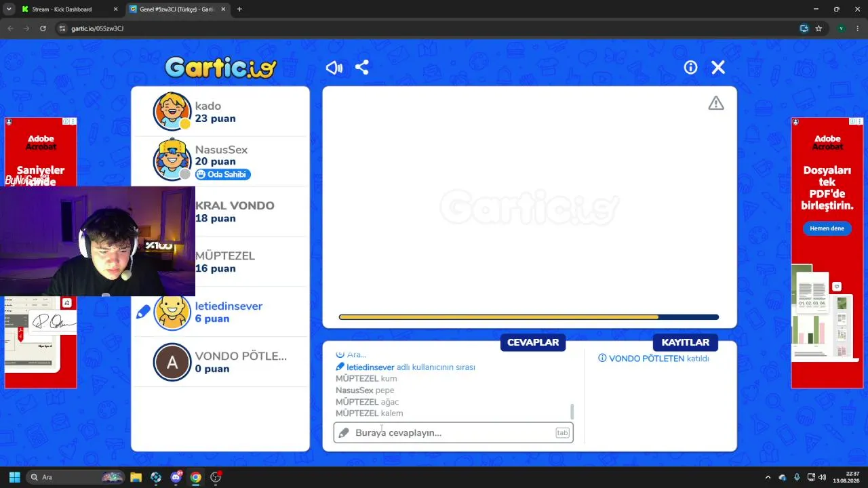Open the Windows Start menu
Image resolution: width=868 pixels, height=488 pixels.
point(14,477)
